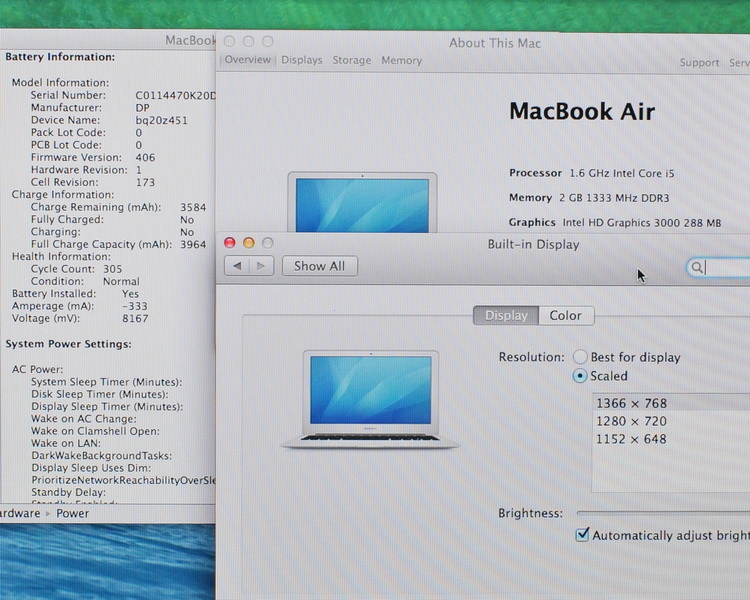This screenshot has height=600, width=750.
Task: Click into the System Preferences search field
Action: [x=719, y=267]
